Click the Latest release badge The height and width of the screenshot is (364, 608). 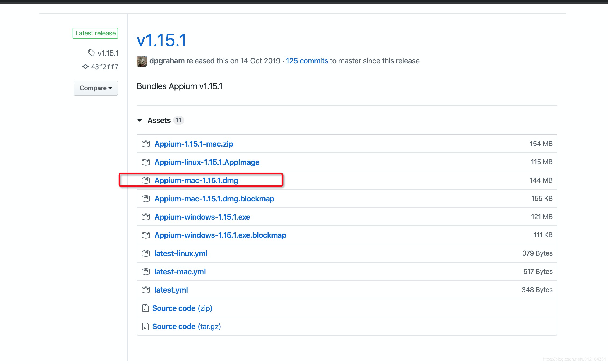point(95,33)
